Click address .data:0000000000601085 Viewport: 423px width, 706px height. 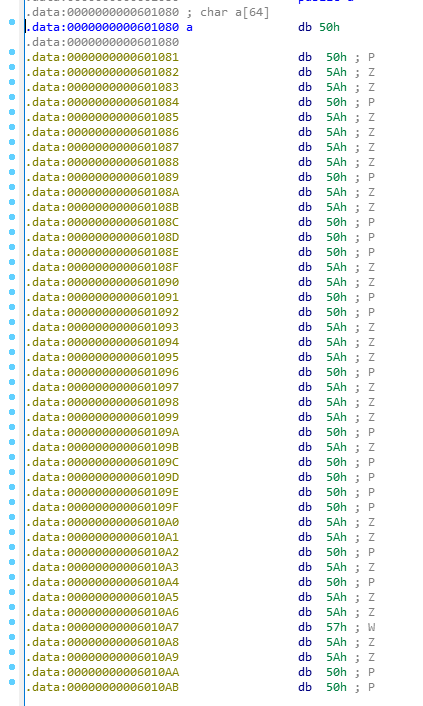(102, 117)
